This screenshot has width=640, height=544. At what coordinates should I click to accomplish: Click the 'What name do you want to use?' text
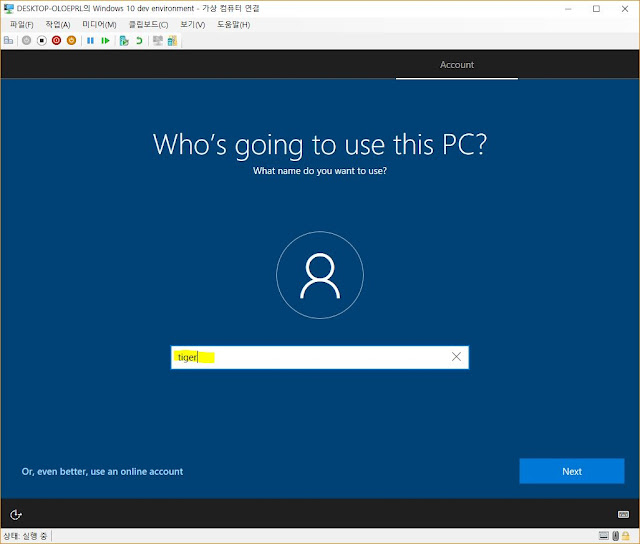tap(320, 171)
